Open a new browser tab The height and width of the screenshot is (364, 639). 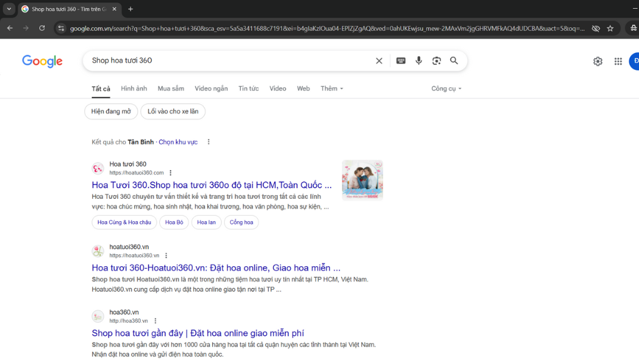[x=130, y=9]
